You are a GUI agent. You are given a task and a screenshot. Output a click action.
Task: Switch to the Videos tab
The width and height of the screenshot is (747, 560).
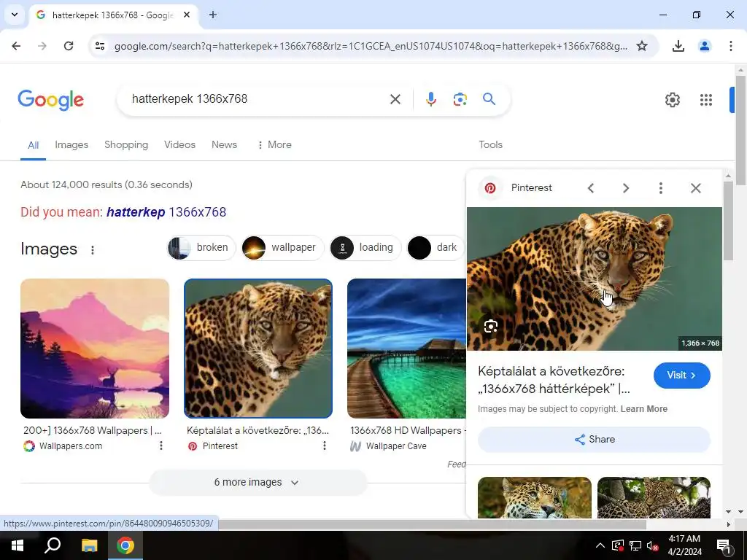point(179,145)
